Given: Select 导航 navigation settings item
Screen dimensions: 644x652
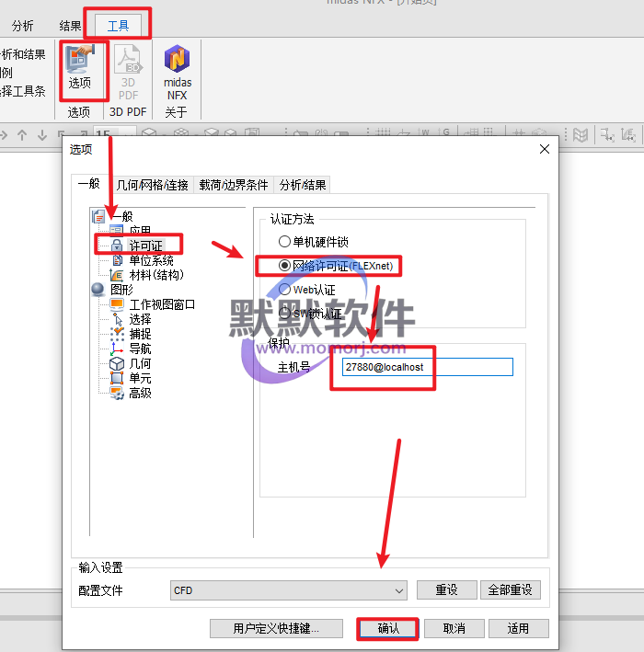Looking at the screenshot, I should [x=140, y=349].
